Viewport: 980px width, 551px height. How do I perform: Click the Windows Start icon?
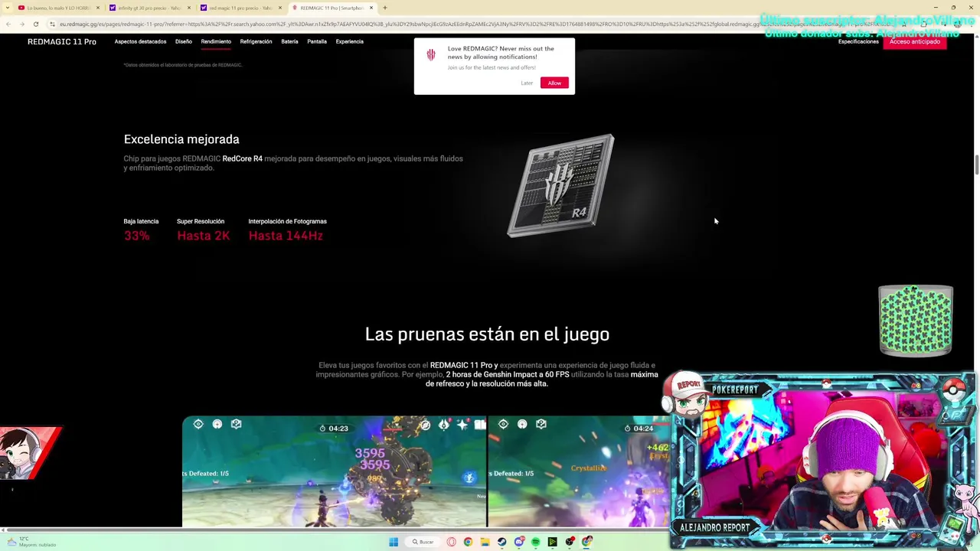tap(394, 542)
